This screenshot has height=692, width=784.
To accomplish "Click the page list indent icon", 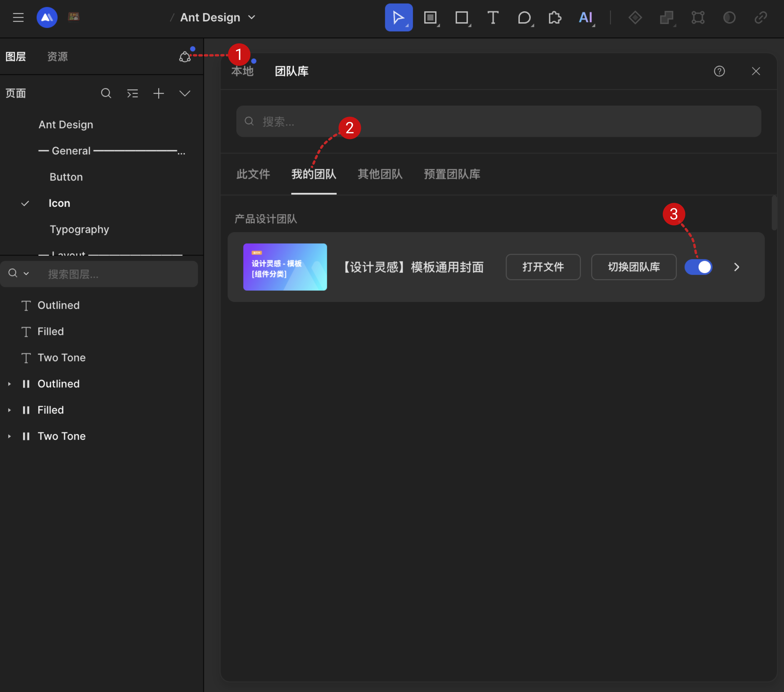I will [132, 93].
